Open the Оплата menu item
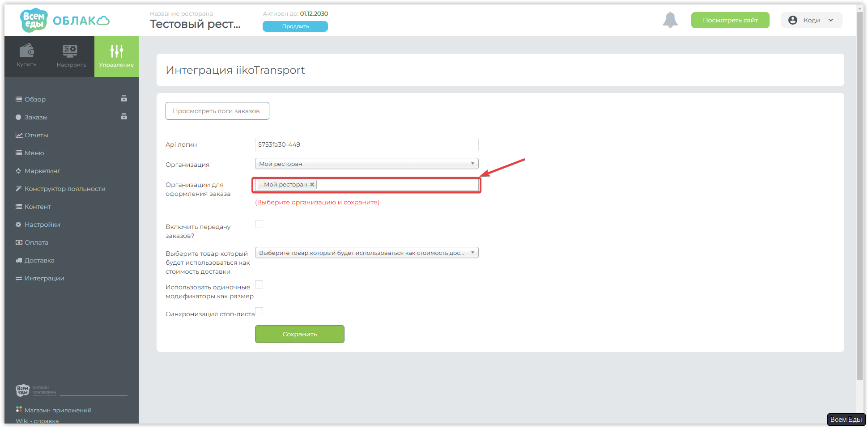The image size is (868, 428). pyautogui.click(x=36, y=242)
